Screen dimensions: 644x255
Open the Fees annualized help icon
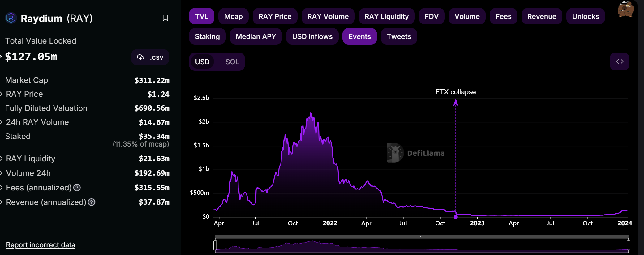(77, 188)
